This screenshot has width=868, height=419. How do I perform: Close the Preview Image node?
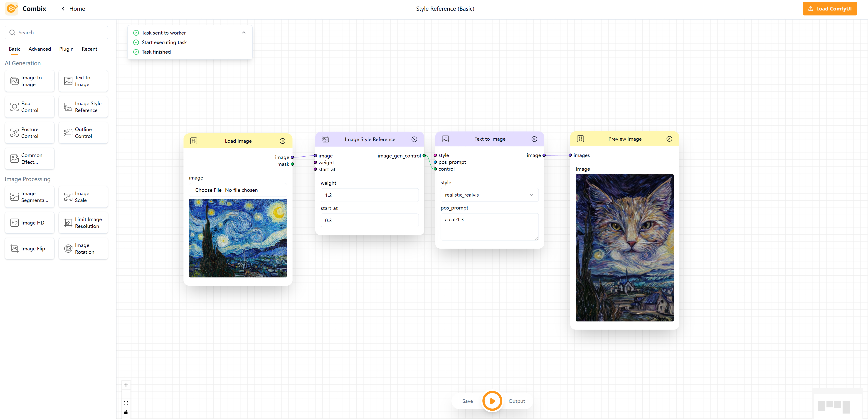670,139
